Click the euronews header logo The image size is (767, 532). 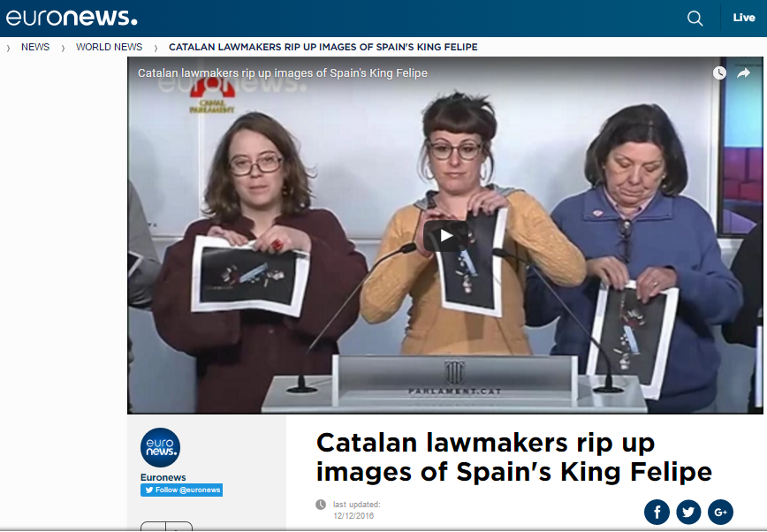(x=72, y=18)
